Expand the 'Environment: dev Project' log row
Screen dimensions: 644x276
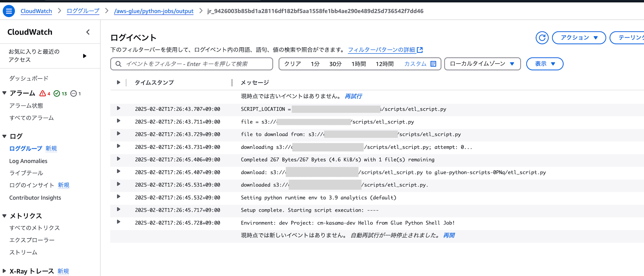click(118, 222)
